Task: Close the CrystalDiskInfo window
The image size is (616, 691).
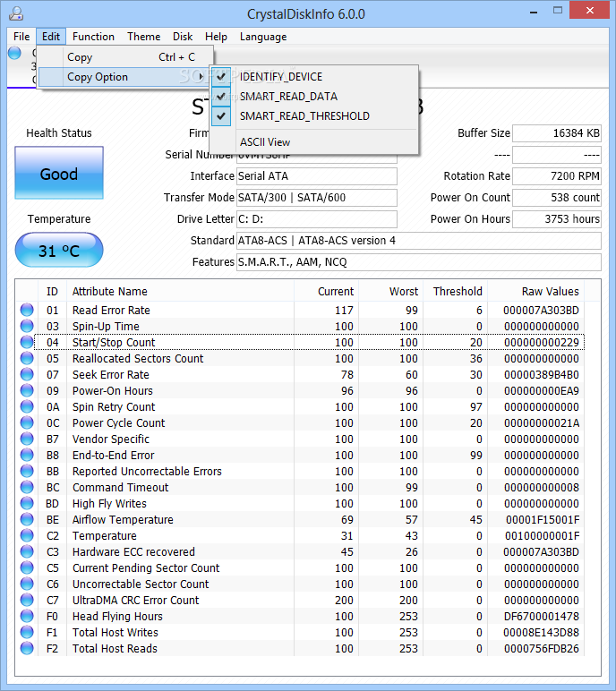Action: tap(589, 11)
